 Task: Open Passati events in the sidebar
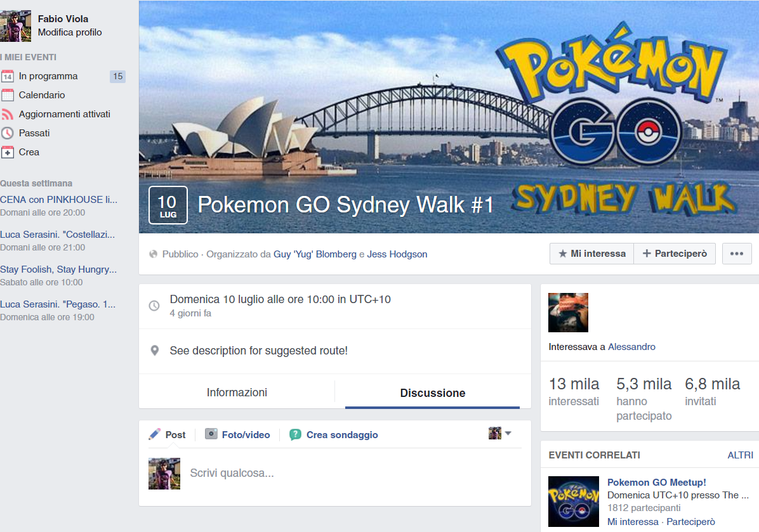tap(34, 133)
